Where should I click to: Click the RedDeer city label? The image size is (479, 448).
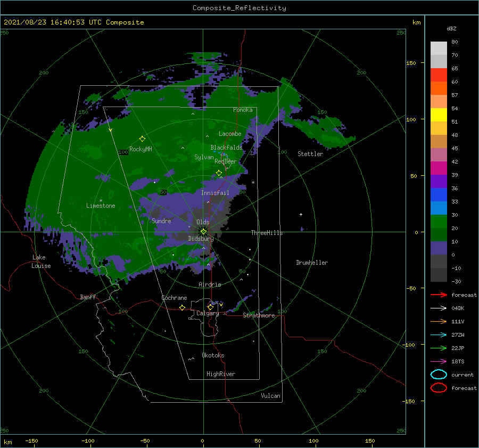click(x=226, y=161)
